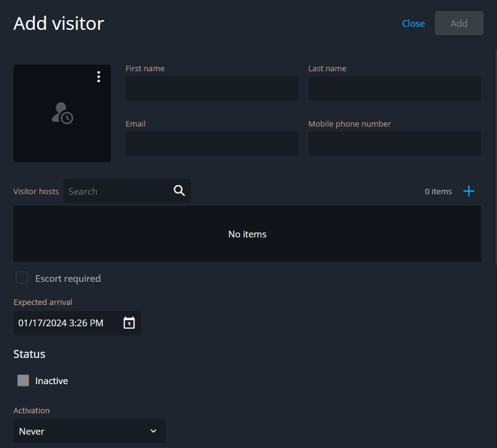Image resolution: width=497 pixels, height=448 pixels.
Task: Click the Close link
Action: pyautogui.click(x=413, y=24)
